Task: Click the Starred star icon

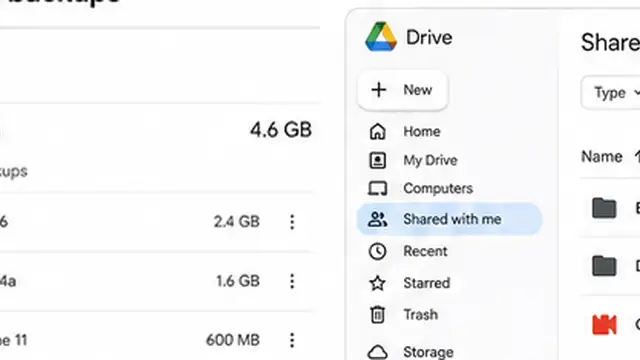Action: click(x=378, y=283)
